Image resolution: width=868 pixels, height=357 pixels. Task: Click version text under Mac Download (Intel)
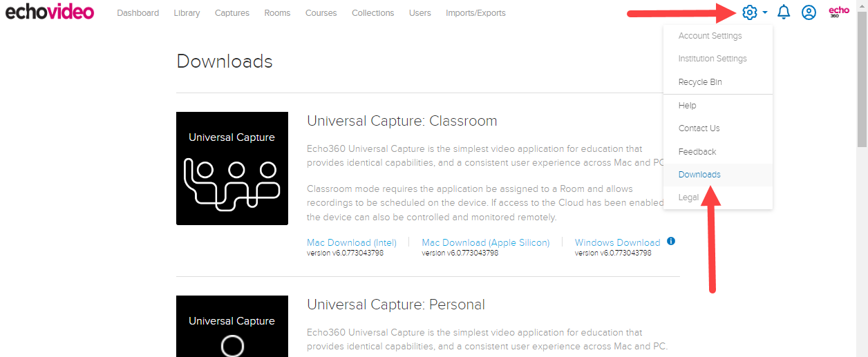click(345, 253)
